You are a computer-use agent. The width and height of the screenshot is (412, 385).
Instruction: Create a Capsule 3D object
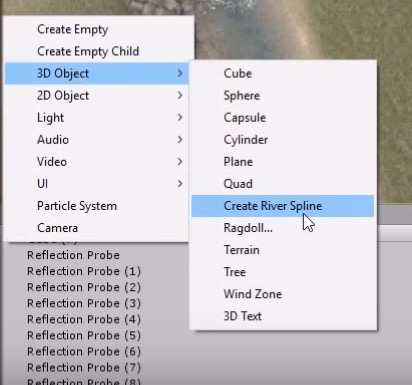(283, 118)
